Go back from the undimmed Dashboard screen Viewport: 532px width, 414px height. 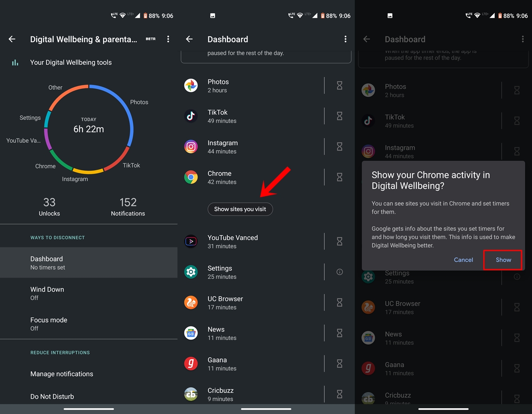(x=189, y=39)
